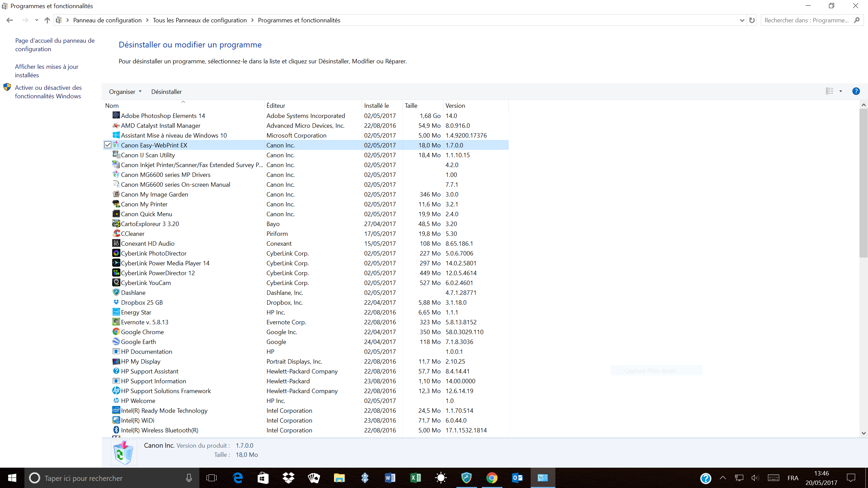
Task: Click the volume speaker tray icon
Action: coord(755,478)
